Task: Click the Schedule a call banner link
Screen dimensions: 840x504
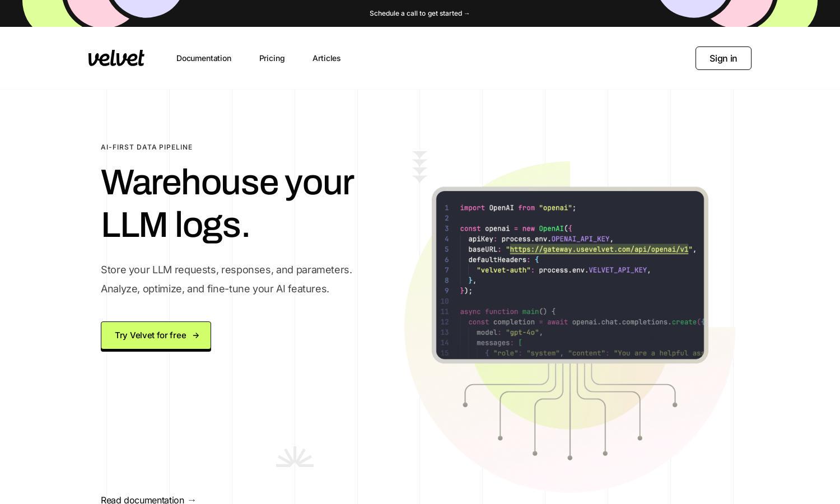Action: click(419, 13)
